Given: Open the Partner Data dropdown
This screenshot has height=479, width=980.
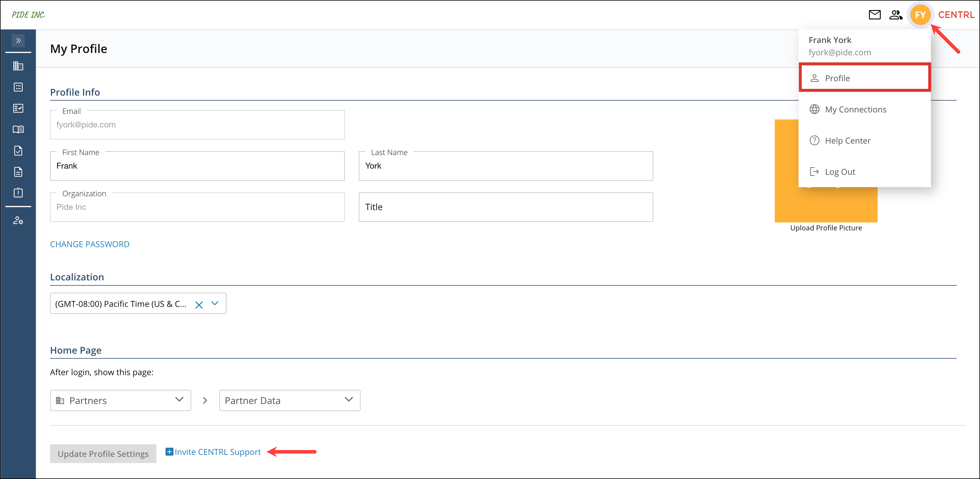Looking at the screenshot, I should 289,400.
